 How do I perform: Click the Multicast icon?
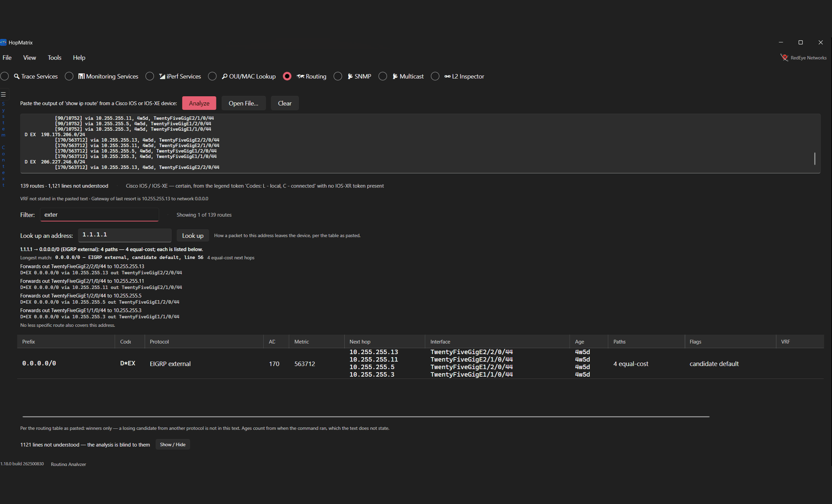click(395, 76)
